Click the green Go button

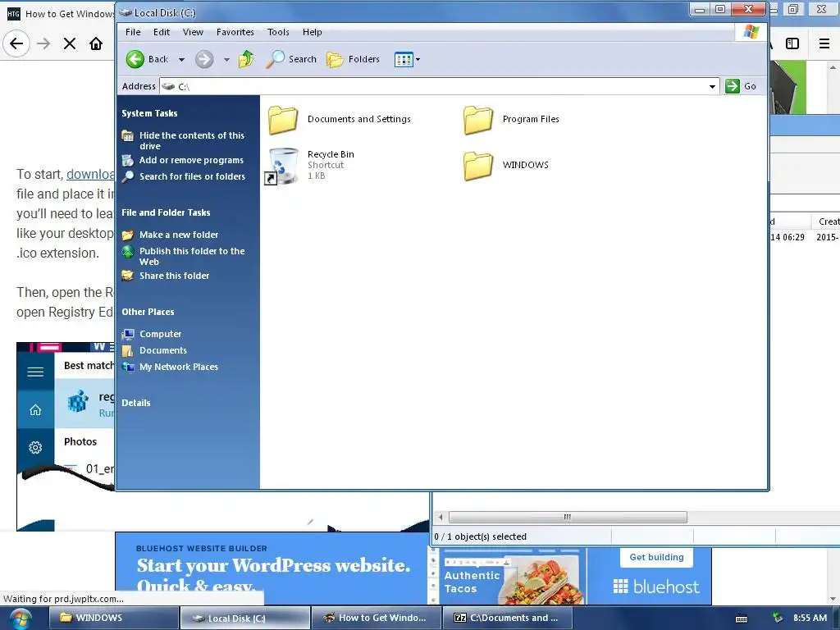click(x=741, y=86)
